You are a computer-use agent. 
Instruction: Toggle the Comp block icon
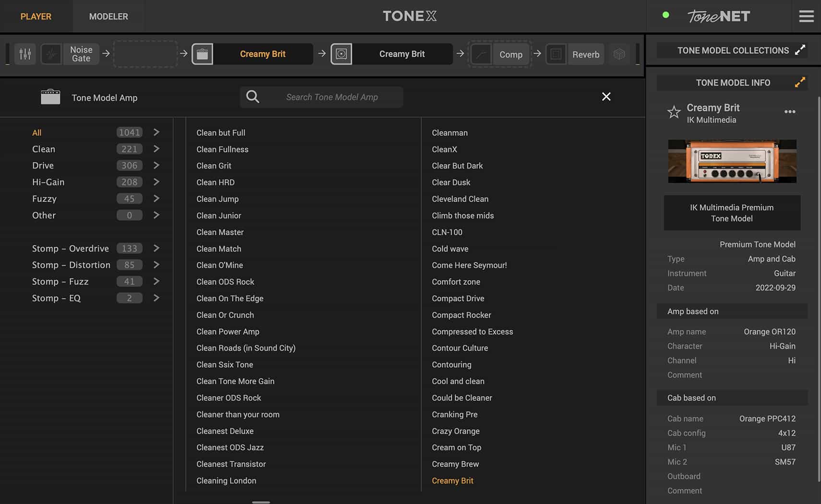coord(481,54)
